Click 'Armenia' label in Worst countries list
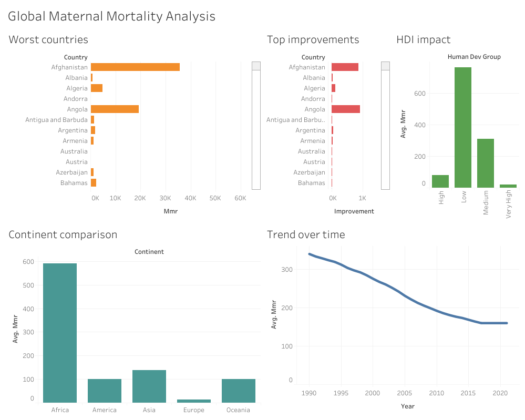 [75, 141]
